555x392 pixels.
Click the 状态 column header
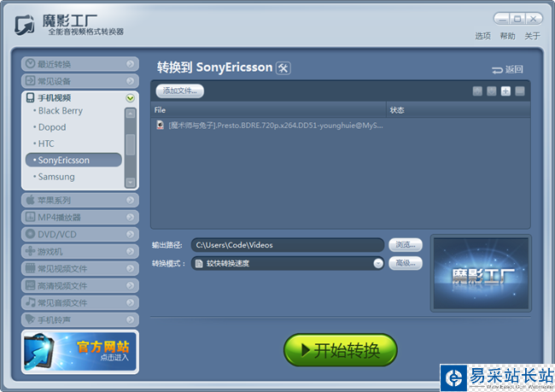(459, 110)
